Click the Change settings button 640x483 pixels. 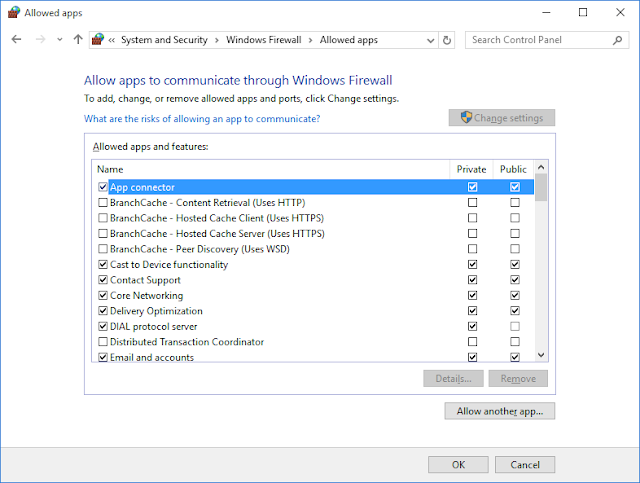(x=502, y=118)
